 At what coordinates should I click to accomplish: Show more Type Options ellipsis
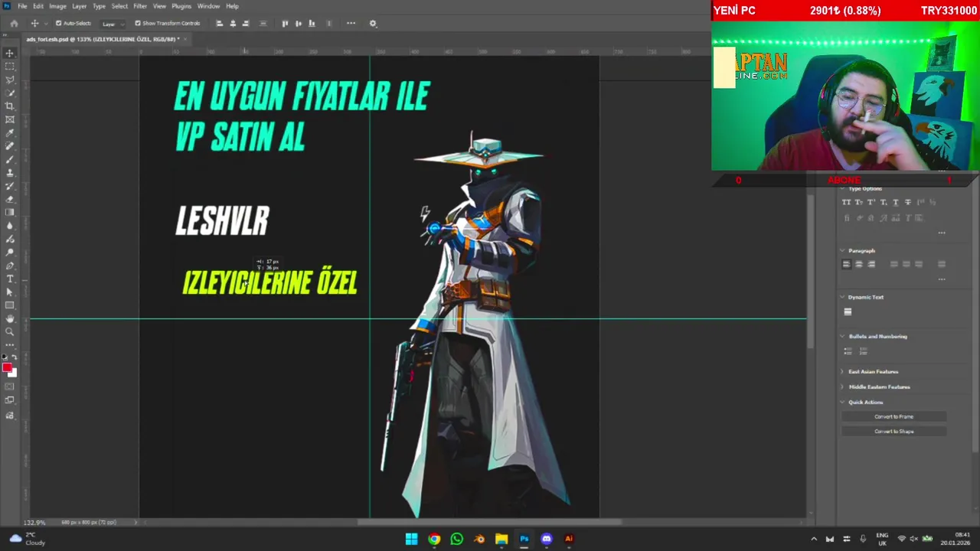(942, 233)
